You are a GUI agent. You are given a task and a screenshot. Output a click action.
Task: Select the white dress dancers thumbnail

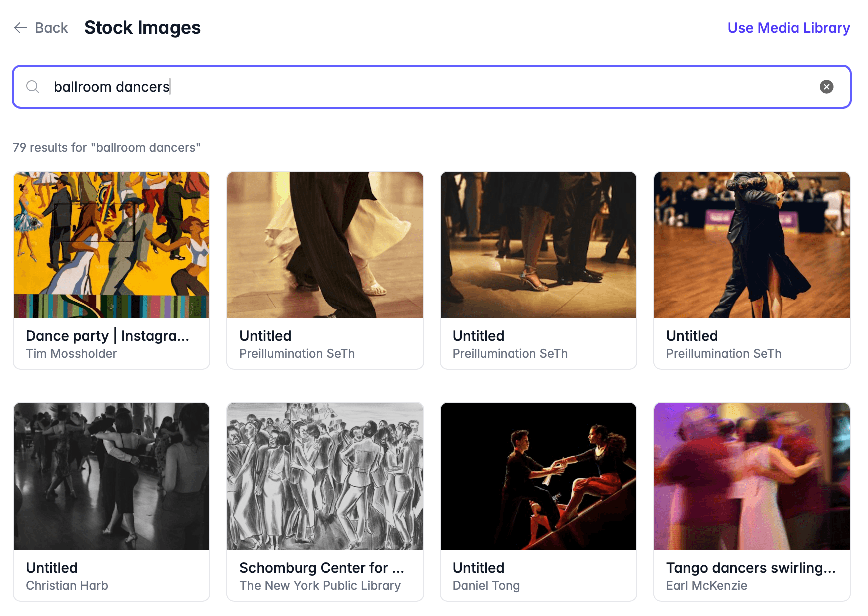click(x=325, y=245)
